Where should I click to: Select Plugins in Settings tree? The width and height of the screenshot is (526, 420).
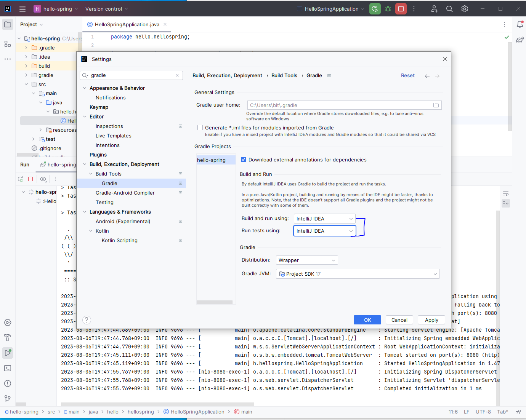(98, 155)
